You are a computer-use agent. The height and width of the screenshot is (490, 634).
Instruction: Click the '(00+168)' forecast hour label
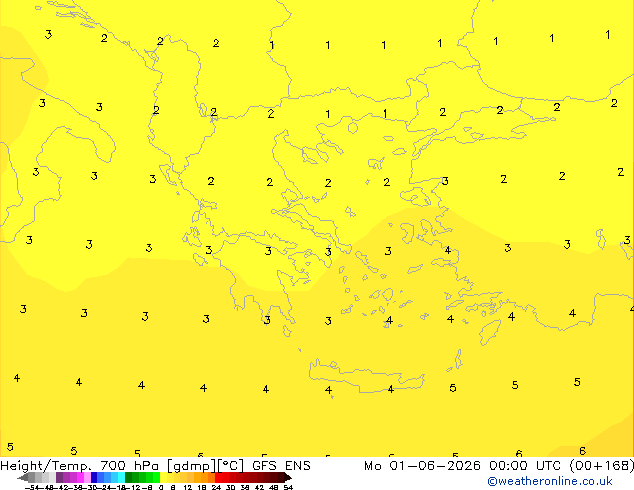(x=602, y=466)
